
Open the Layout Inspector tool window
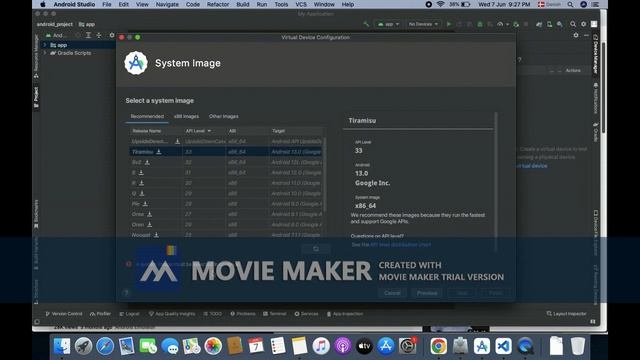click(566, 314)
